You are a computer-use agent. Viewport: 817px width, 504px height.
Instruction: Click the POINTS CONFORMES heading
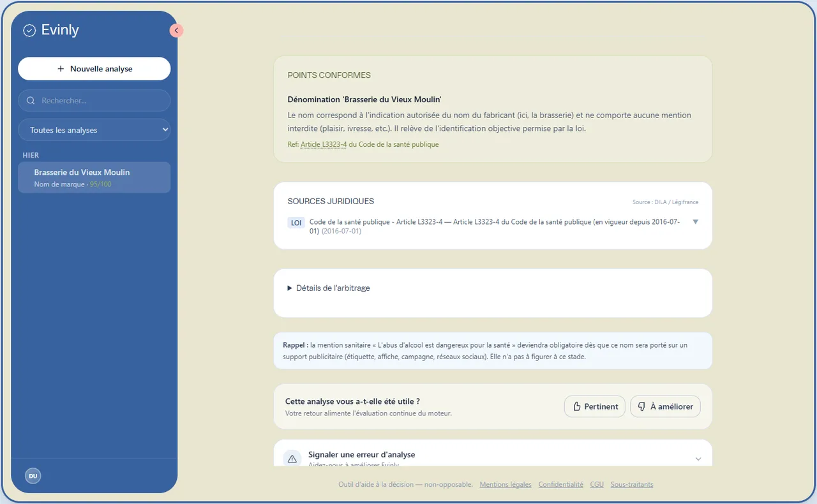click(x=329, y=75)
